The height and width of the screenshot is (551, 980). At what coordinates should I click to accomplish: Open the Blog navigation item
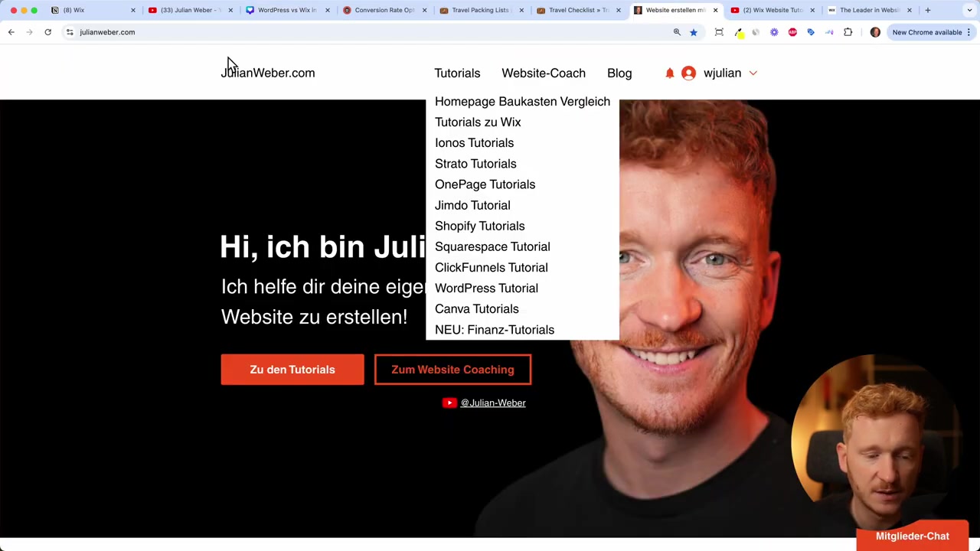tap(619, 73)
